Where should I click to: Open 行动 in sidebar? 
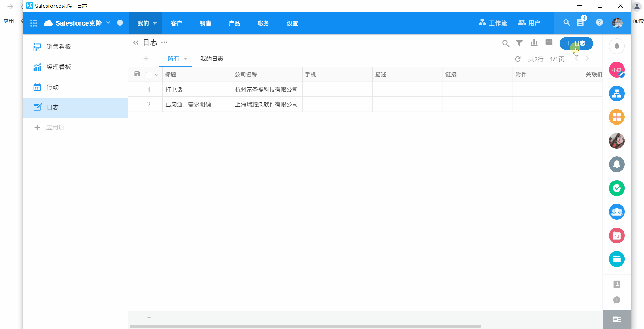click(76, 87)
